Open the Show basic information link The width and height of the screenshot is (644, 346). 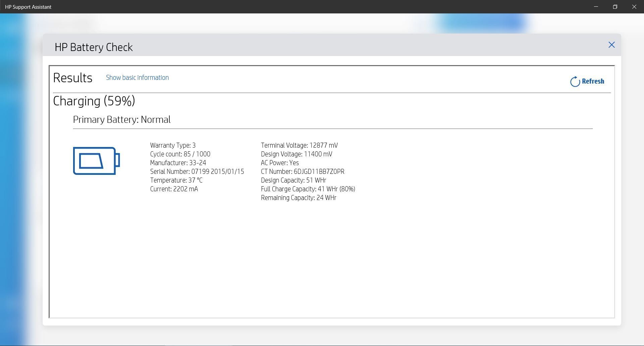pos(137,78)
